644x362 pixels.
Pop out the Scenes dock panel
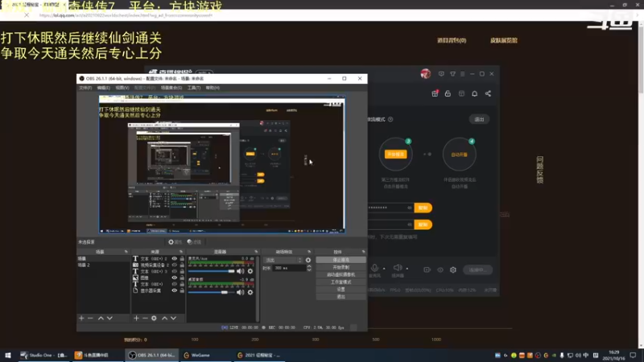pyautogui.click(x=126, y=252)
